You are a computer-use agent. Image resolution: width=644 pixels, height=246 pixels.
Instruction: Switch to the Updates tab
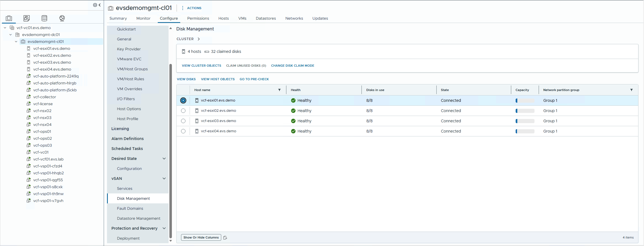point(320,18)
